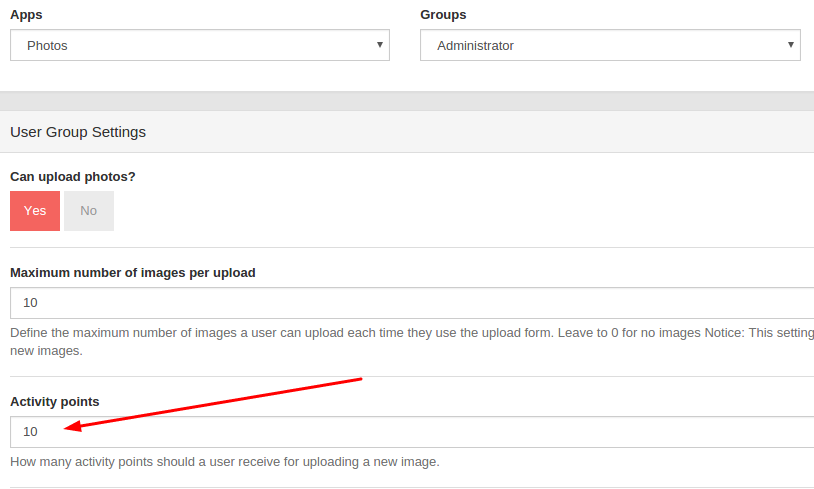Open the Apps dropdown showing Photos

(x=199, y=45)
